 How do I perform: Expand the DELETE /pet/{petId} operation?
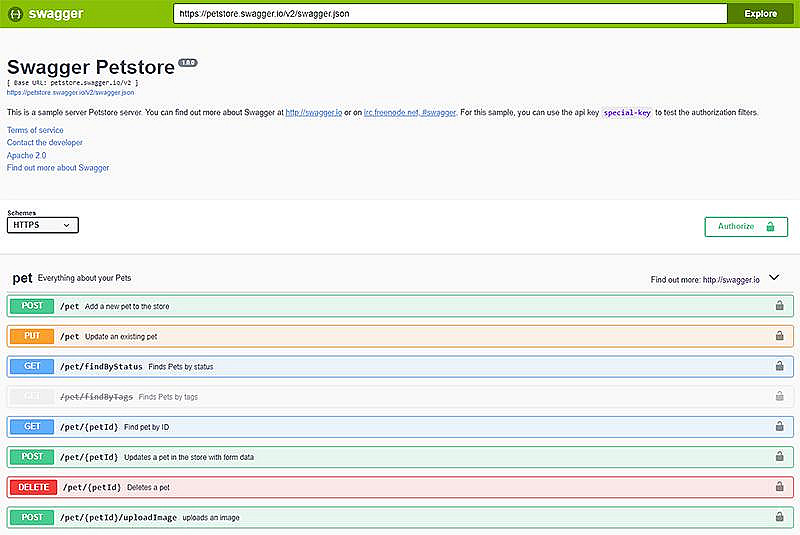click(400, 487)
